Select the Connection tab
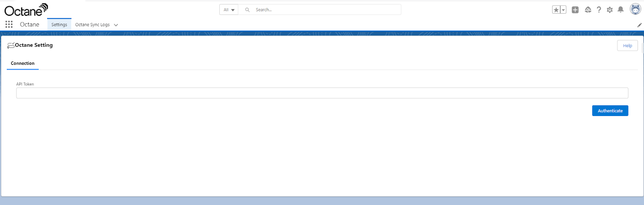 [x=23, y=63]
